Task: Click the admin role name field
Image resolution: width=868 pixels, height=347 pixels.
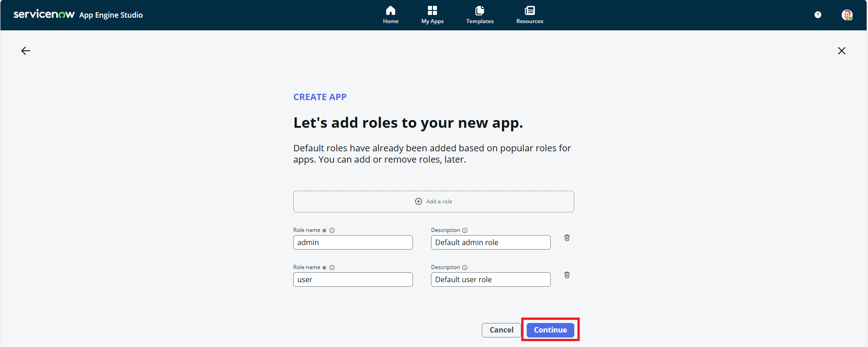Action: pyautogui.click(x=353, y=242)
